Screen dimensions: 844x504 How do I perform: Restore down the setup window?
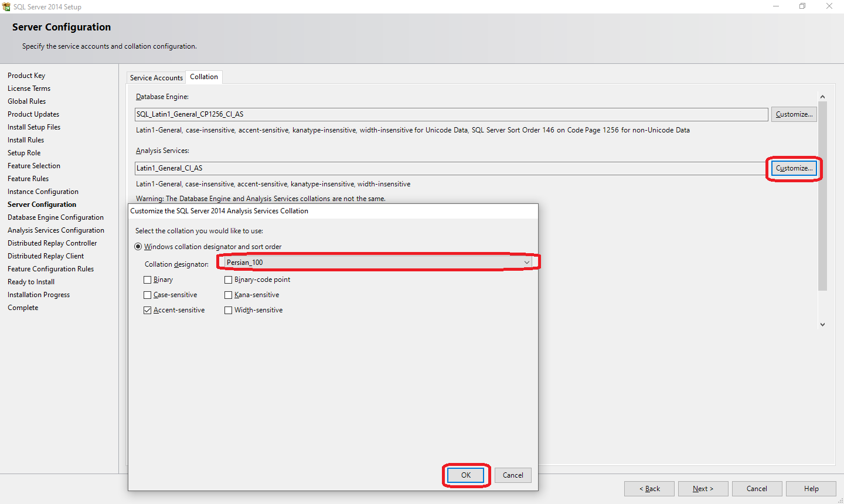802,6
